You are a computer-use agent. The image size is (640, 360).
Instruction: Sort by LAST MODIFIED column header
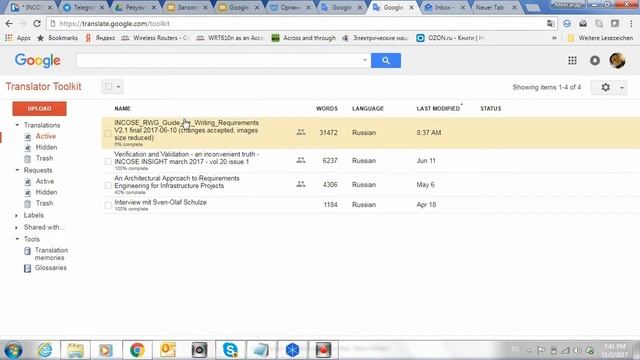pyautogui.click(x=438, y=109)
